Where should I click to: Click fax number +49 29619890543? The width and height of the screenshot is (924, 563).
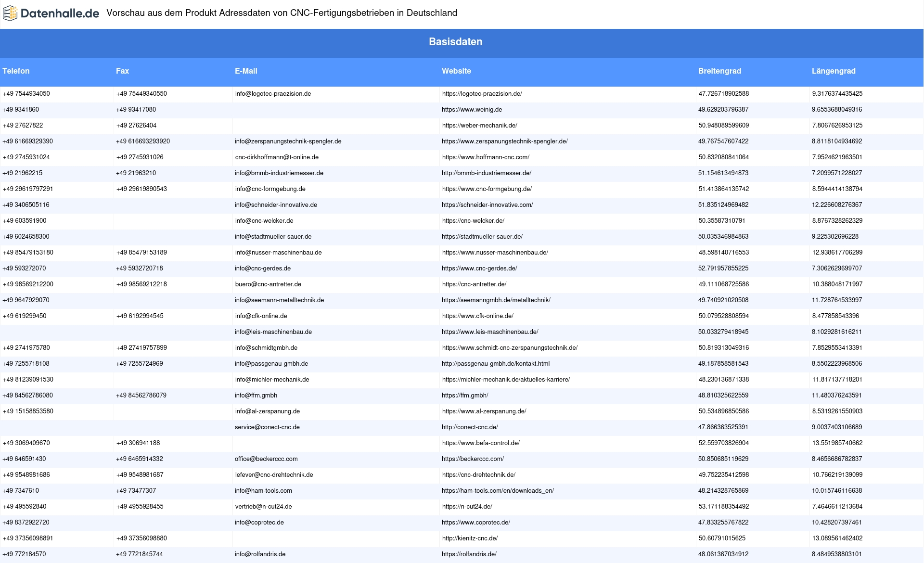tap(141, 189)
